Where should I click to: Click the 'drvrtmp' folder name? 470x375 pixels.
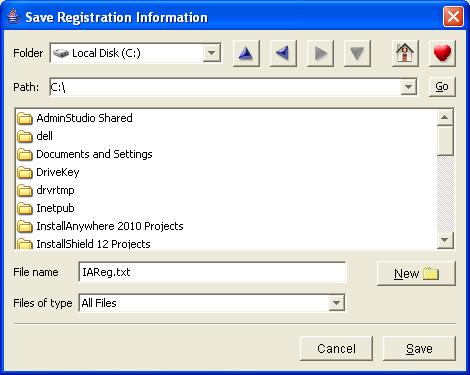pyautogui.click(x=55, y=190)
